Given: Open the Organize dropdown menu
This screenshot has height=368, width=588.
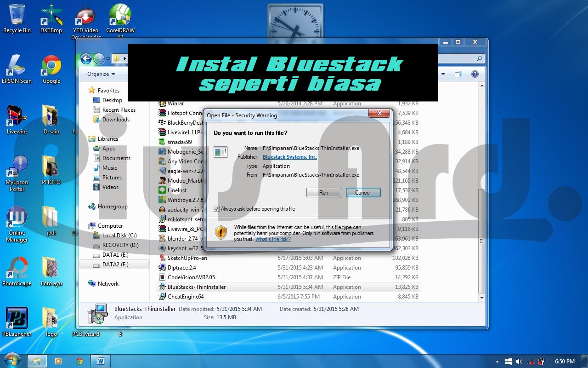Looking at the screenshot, I should click(x=101, y=74).
